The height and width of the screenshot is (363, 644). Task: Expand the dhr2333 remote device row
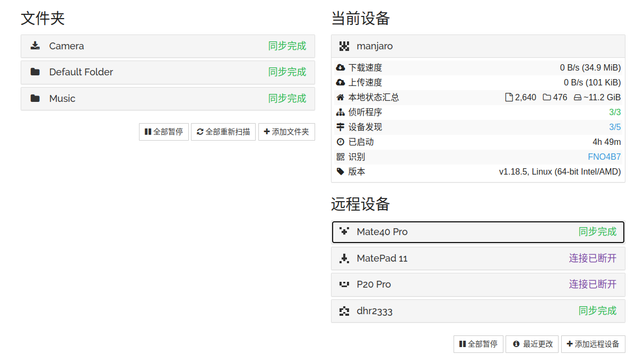(x=477, y=311)
